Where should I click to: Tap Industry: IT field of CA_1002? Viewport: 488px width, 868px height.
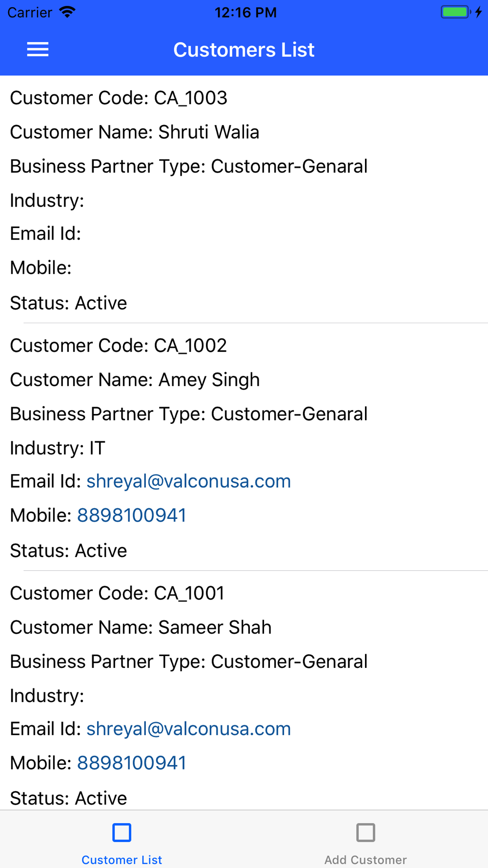click(58, 448)
